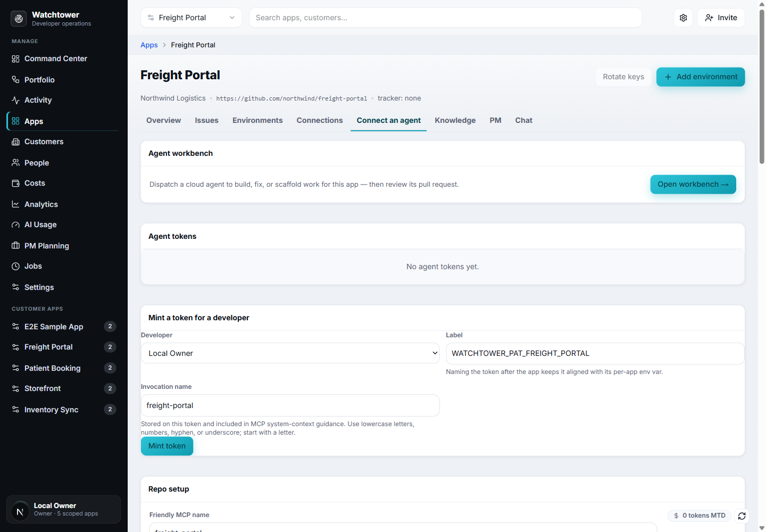
Task: Click the "Northwind Logistics" text
Action: point(173,98)
